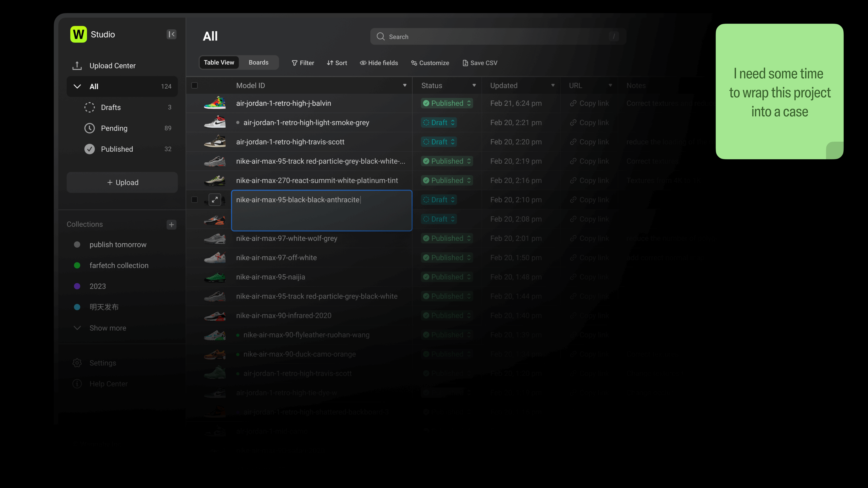Change status of nike-air-max-270-react-summit-white-platinum-tint
868x488 pixels.
click(447, 181)
